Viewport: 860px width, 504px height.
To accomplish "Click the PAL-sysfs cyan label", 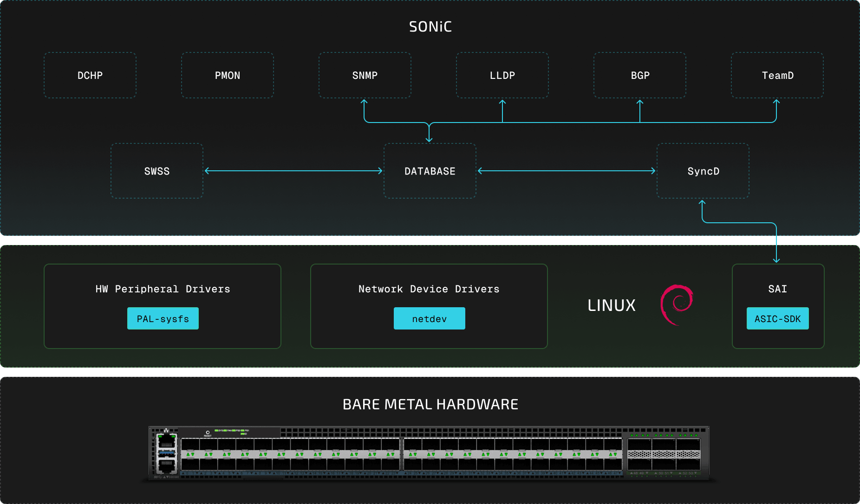I will tap(163, 318).
